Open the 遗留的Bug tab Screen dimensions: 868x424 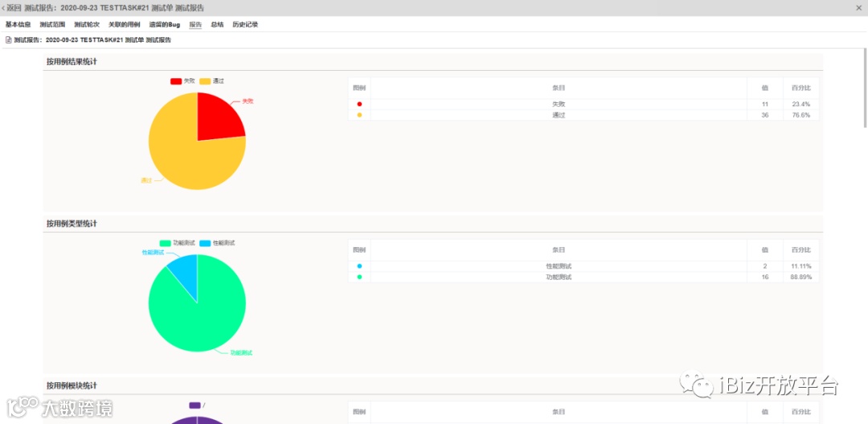coord(165,25)
